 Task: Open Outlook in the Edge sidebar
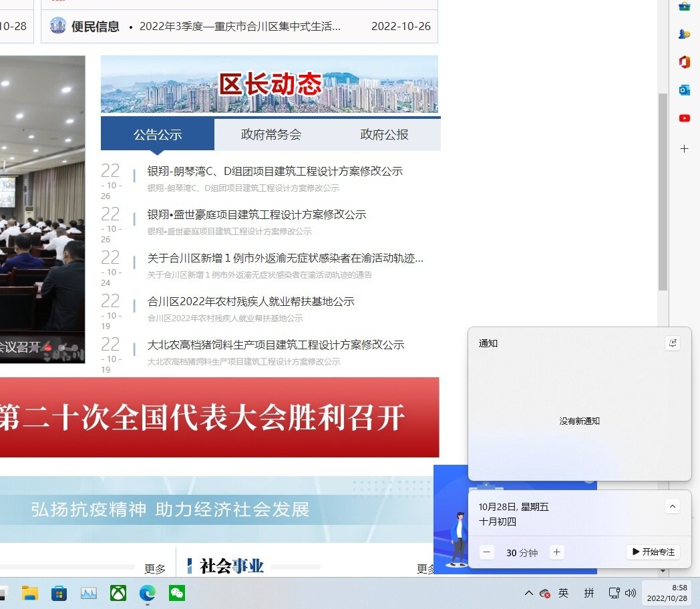click(684, 89)
